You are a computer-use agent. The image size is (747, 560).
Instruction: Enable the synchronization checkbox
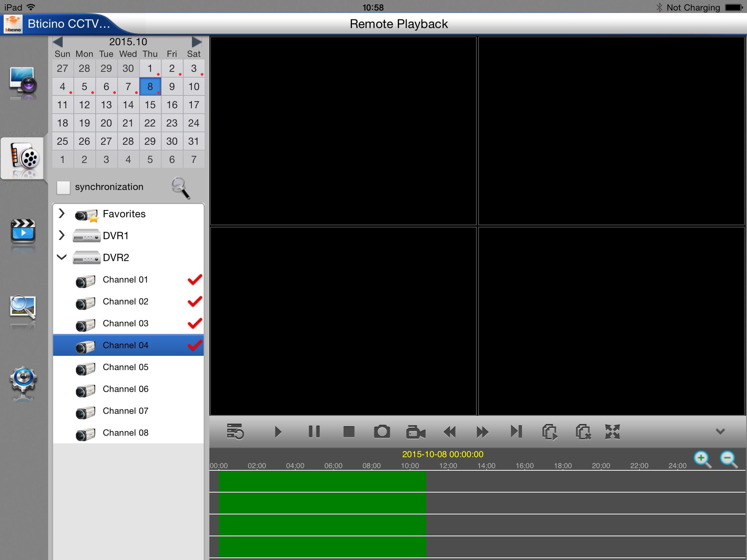tap(63, 187)
